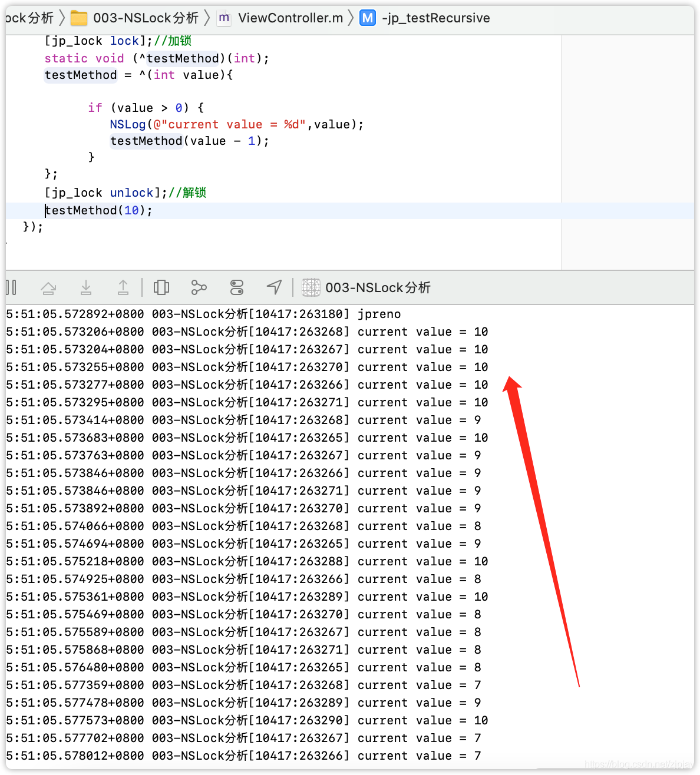Click the .m file icon in breadcrumb
Image resolution: width=700 pixels, height=775 pixels.
[224, 18]
